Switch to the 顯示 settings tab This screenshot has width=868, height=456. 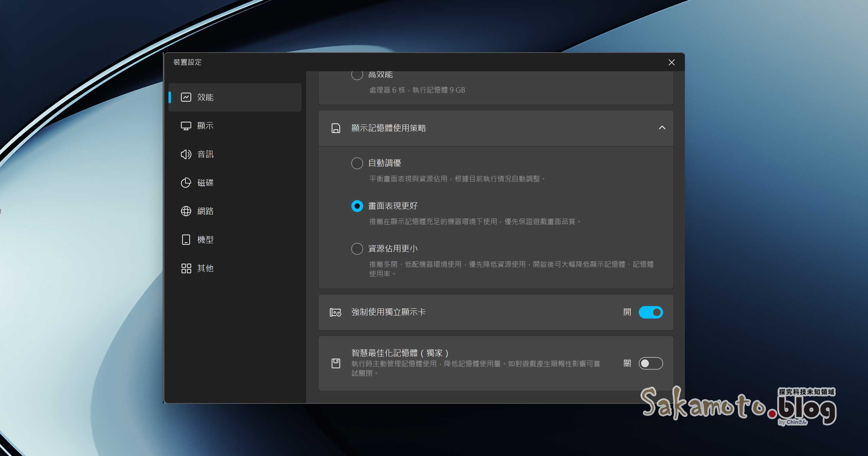click(x=235, y=126)
